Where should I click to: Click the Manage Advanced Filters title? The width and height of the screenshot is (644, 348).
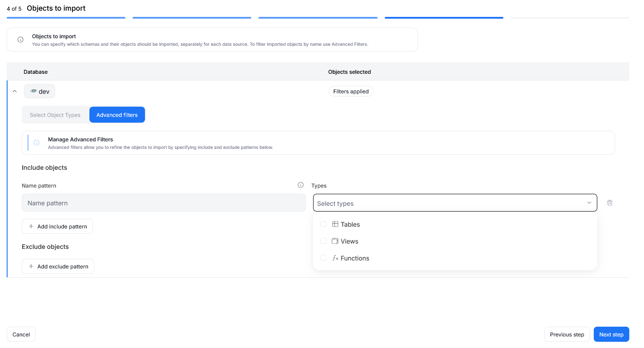(80, 139)
